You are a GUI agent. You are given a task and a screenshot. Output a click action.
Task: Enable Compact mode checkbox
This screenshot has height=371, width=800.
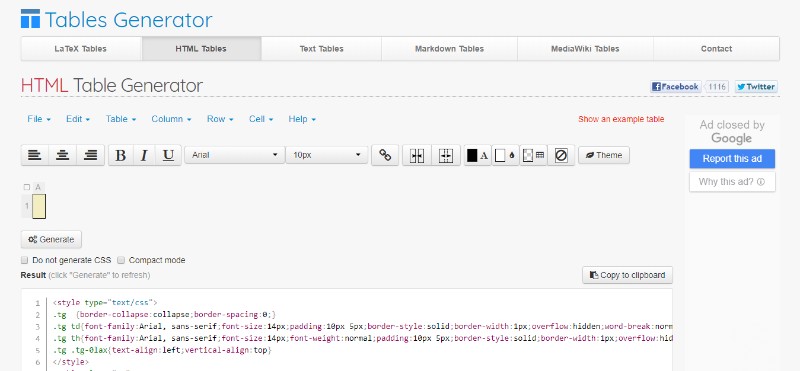pos(121,260)
